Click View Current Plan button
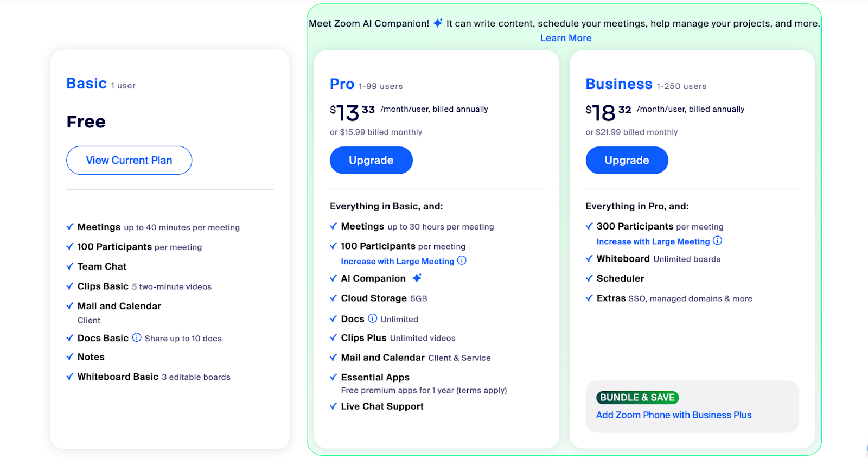The image size is (868, 459). point(129,160)
